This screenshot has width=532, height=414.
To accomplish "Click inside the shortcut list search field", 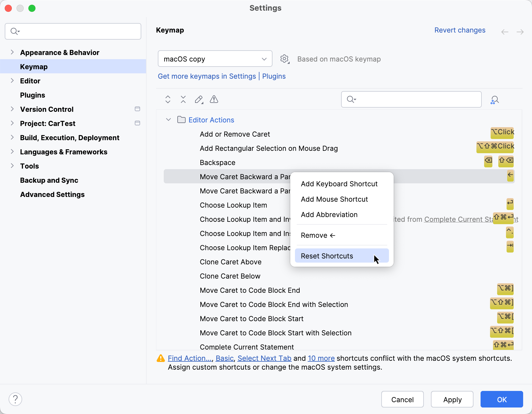I will pyautogui.click(x=411, y=99).
